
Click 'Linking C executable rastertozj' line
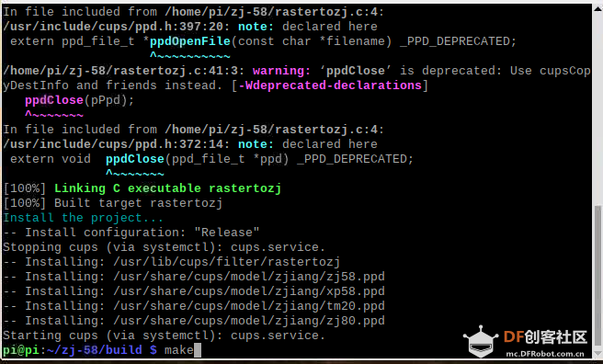(167, 188)
